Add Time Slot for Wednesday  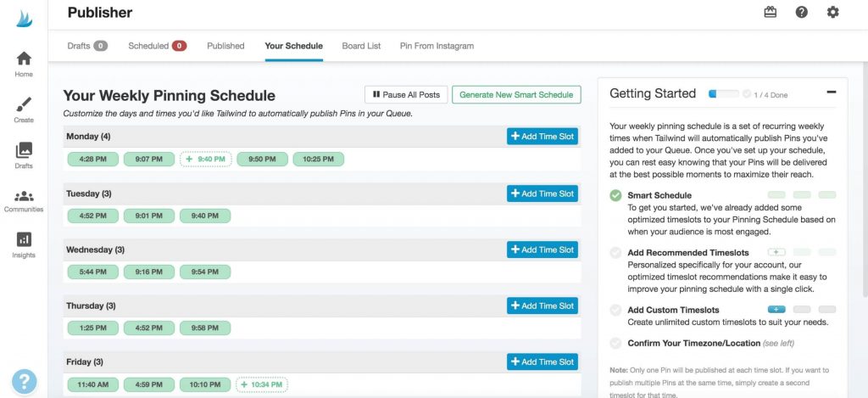(x=542, y=249)
